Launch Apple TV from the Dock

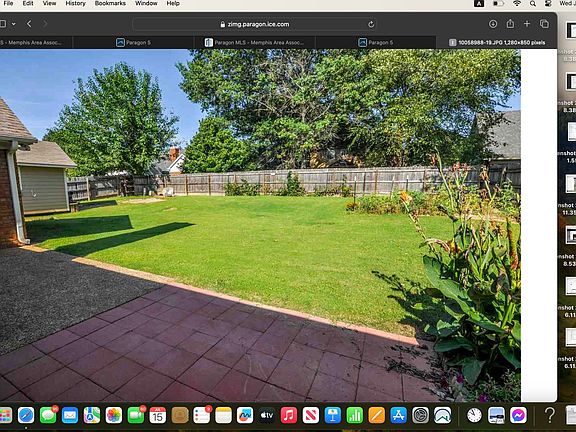click(267, 415)
